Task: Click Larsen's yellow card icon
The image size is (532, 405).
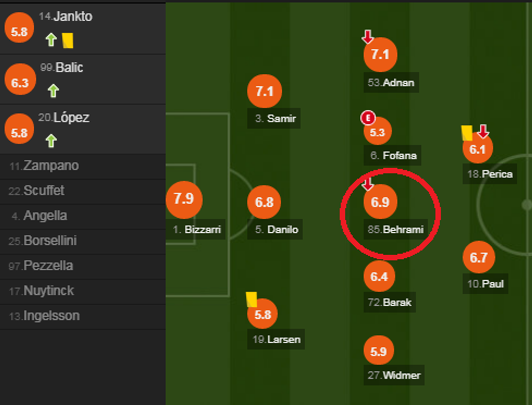Action: [251, 299]
